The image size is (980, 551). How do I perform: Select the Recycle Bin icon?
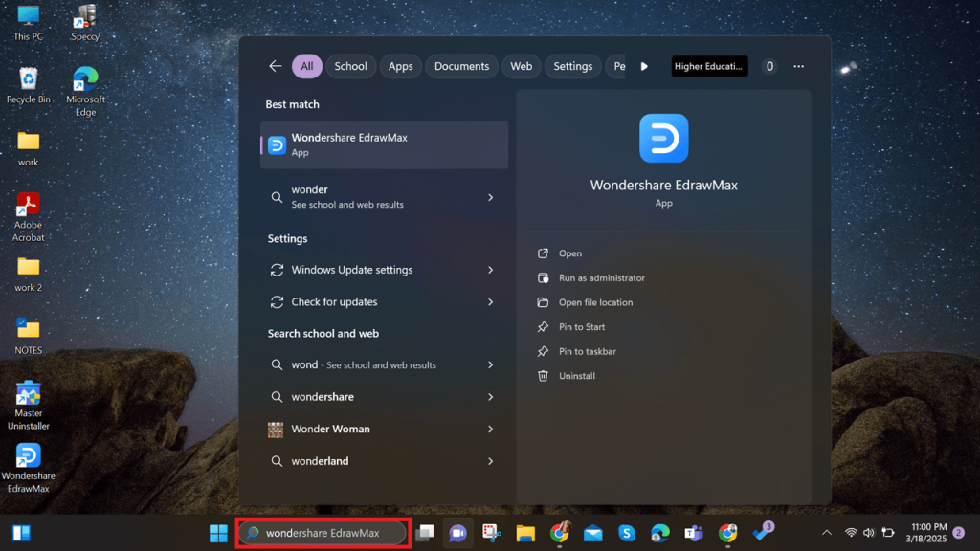[x=28, y=85]
